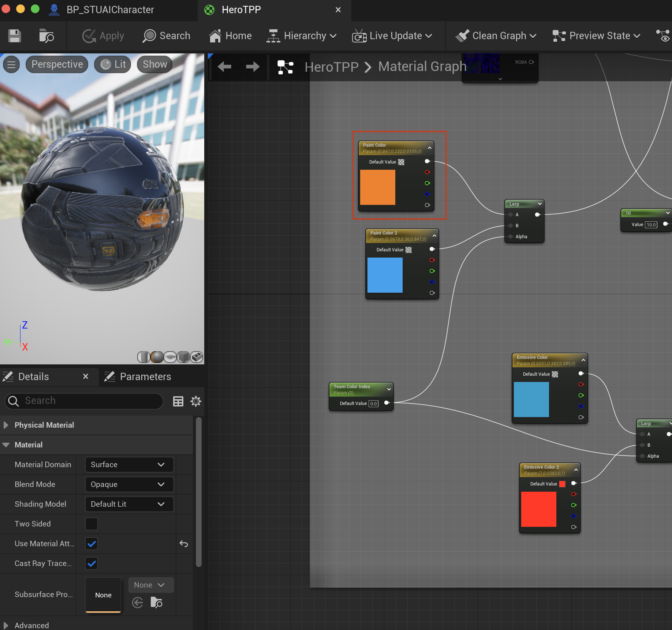Image resolution: width=672 pixels, height=630 pixels.
Task: Navigate back in graph history
Action: (x=224, y=67)
